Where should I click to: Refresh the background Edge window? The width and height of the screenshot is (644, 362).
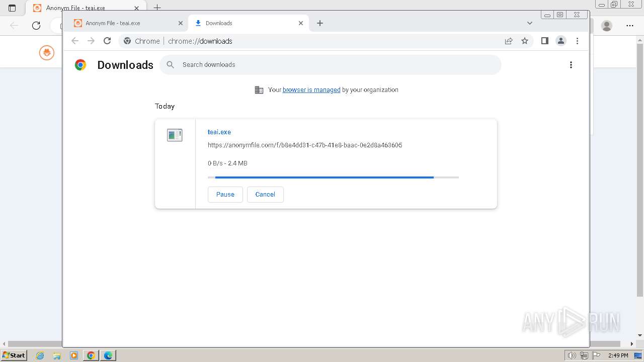click(x=36, y=26)
